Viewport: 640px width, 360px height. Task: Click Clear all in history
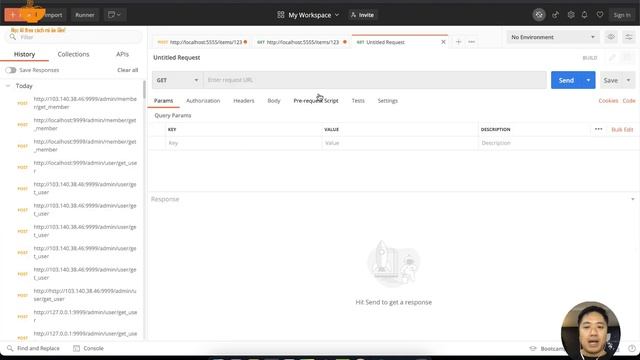tap(128, 70)
